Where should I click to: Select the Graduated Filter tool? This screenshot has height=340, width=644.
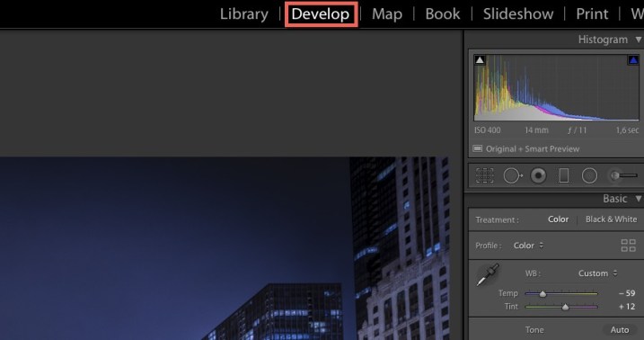(x=564, y=175)
